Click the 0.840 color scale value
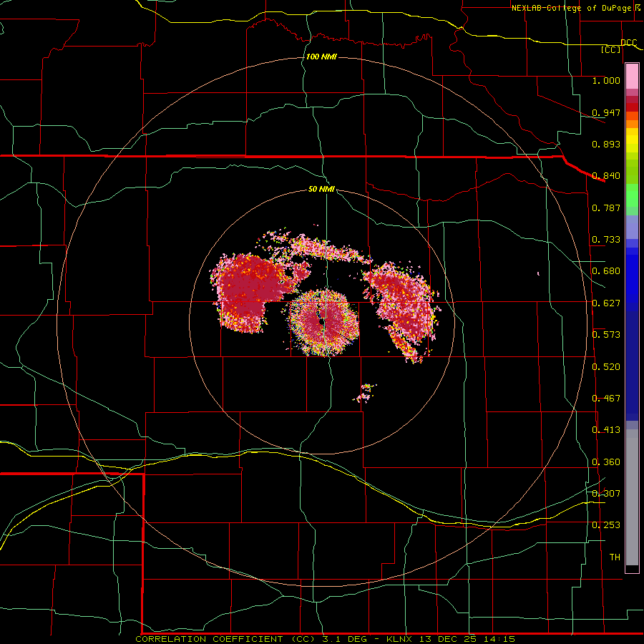This screenshot has height=644, width=644. tap(606, 176)
